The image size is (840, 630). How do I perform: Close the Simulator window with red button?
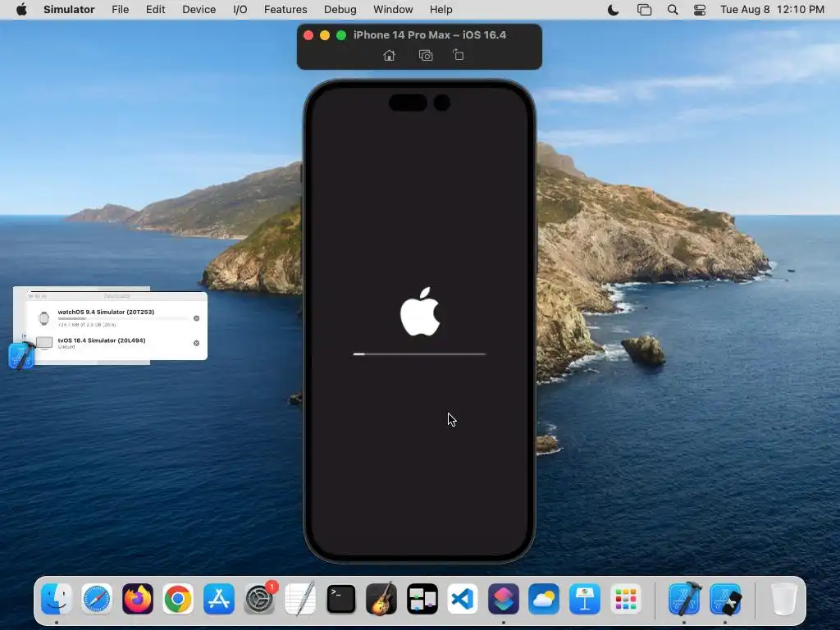click(x=308, y=35)
